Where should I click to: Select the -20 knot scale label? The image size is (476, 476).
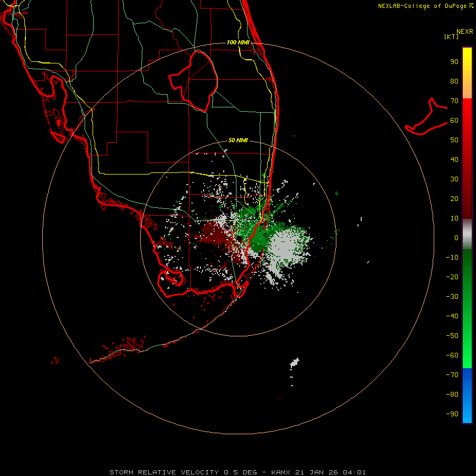452,277
